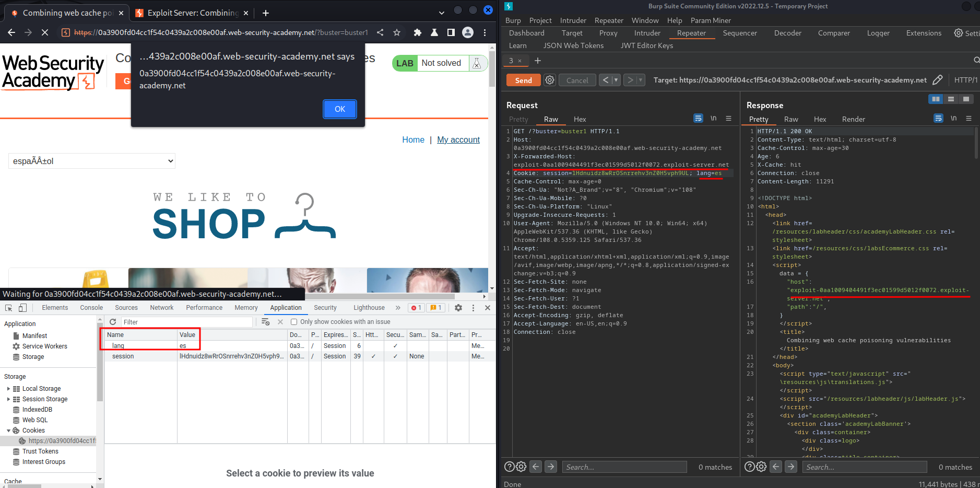Open the browser extensions puzzle icon

click(417, 32)
